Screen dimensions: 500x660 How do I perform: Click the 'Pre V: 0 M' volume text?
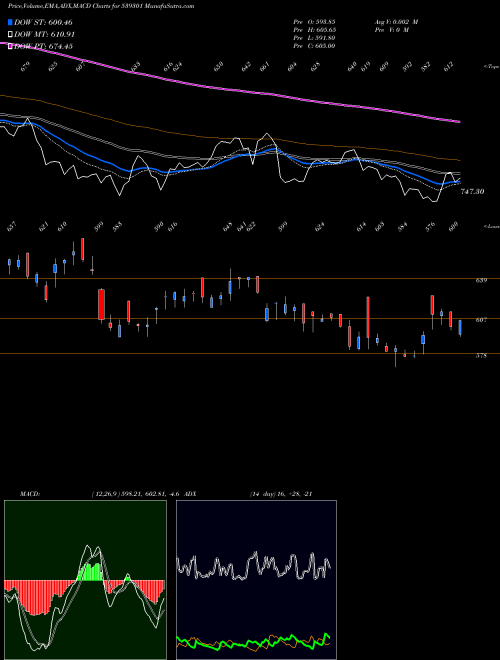click(x=391, y=30)
